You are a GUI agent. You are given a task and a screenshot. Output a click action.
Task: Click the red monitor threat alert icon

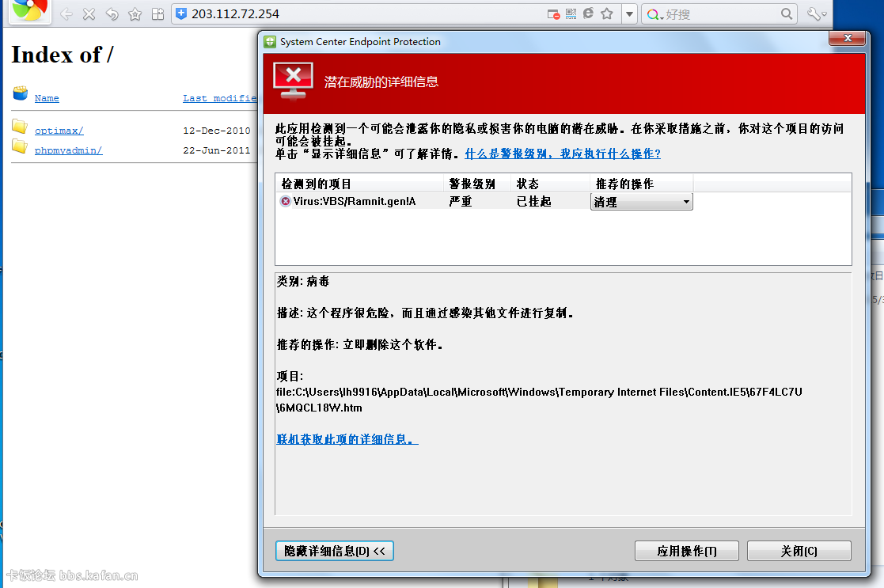point(293,82)
